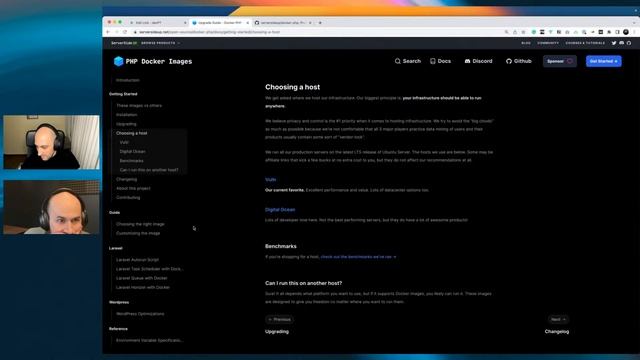This screenshot has height=360, width=640.
Task: Click 'check out the benchmarks we've ran' link
Action: click(358, 257)
